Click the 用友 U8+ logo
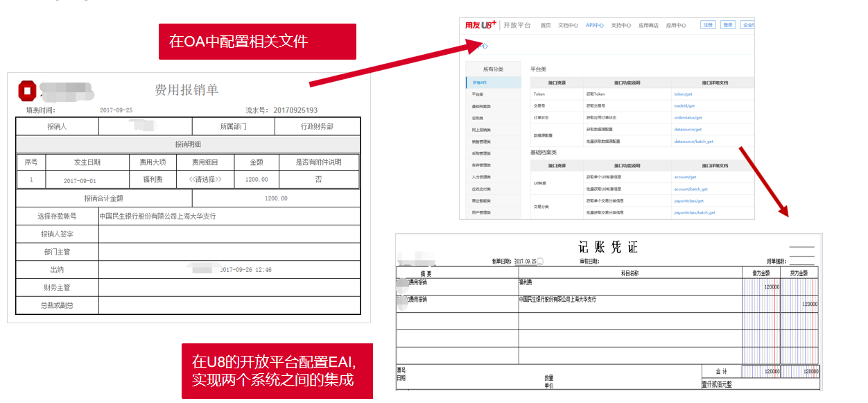 [x=480, y=25]
